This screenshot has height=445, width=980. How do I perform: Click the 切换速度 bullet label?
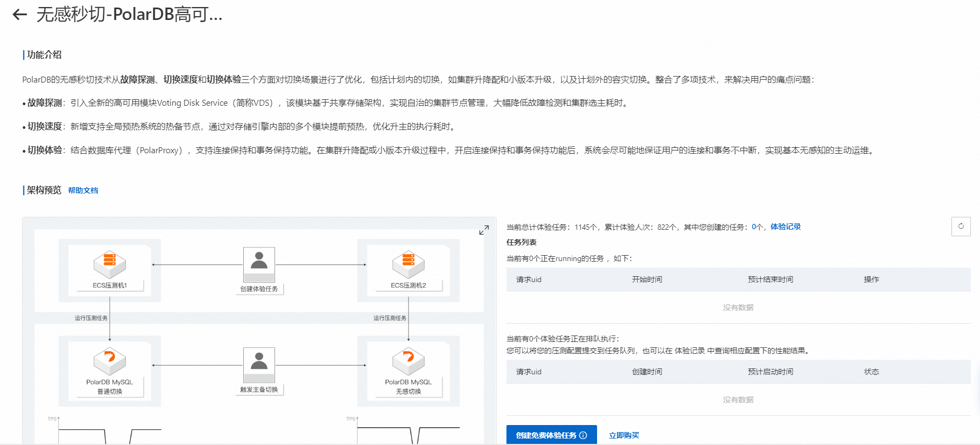coord(45,127)
